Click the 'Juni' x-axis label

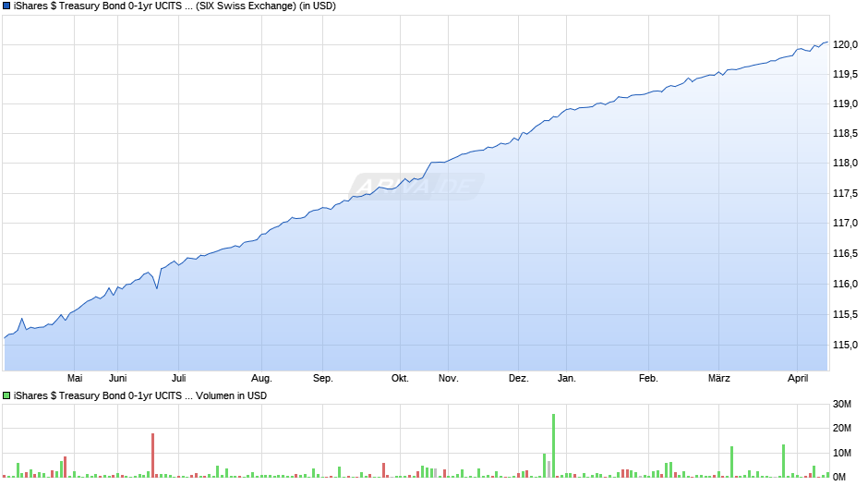tap(117, 379)
